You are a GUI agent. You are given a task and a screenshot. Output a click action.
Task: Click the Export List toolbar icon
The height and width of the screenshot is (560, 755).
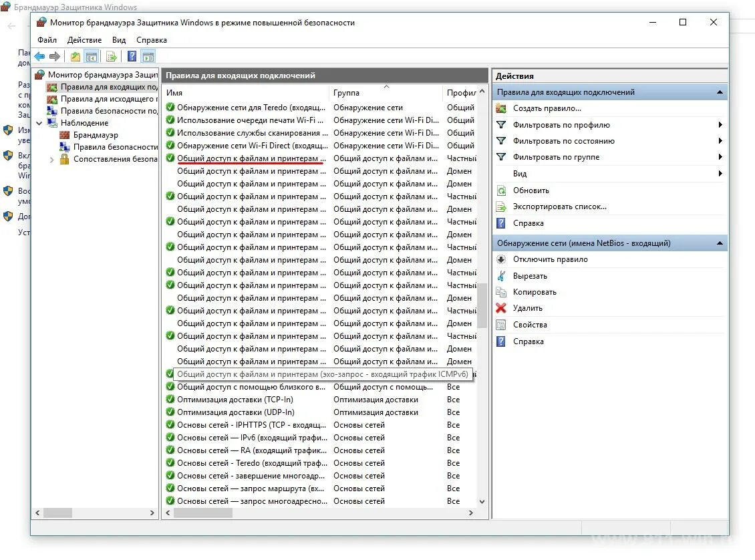point(111,56)
